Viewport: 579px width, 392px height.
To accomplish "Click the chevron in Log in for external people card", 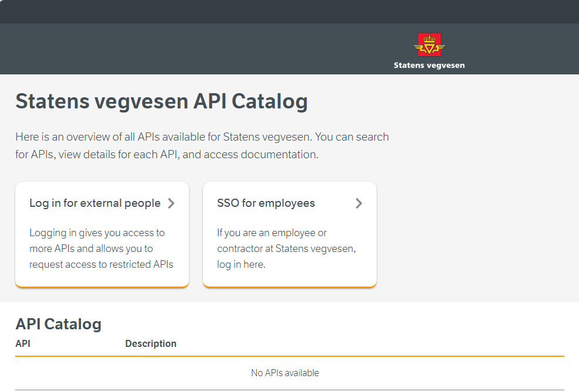I will pyautogui.click(x=171, y=203).
